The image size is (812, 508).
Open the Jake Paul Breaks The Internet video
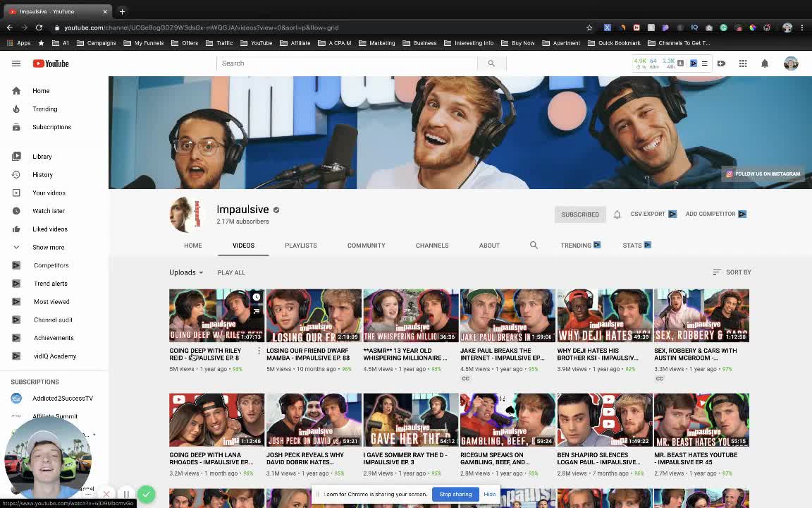(507, 315)
